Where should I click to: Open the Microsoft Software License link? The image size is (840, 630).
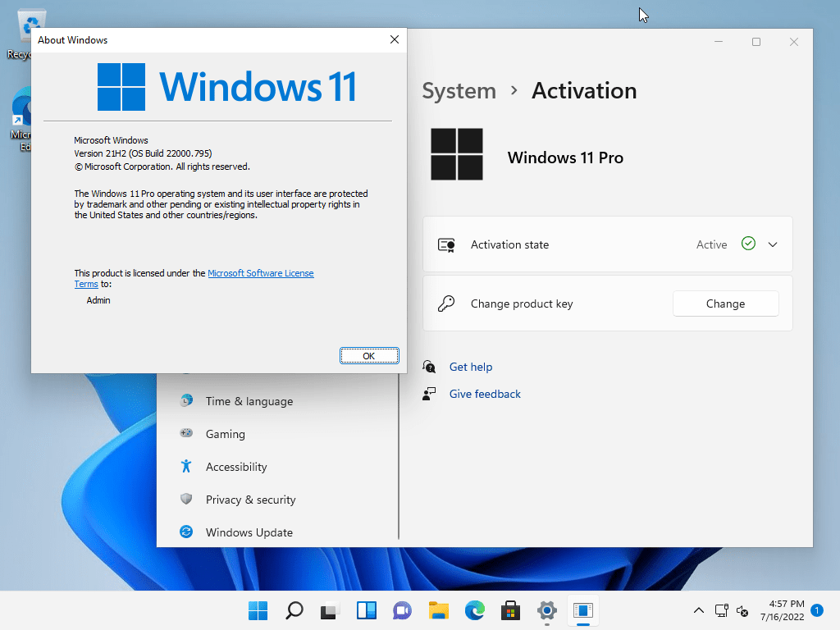pos(260,273)
